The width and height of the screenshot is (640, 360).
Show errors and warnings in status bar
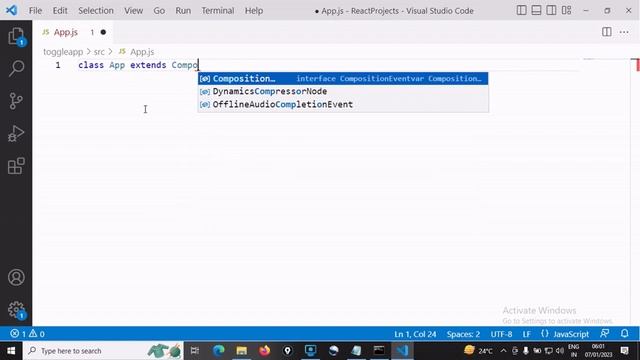[27, 334]
